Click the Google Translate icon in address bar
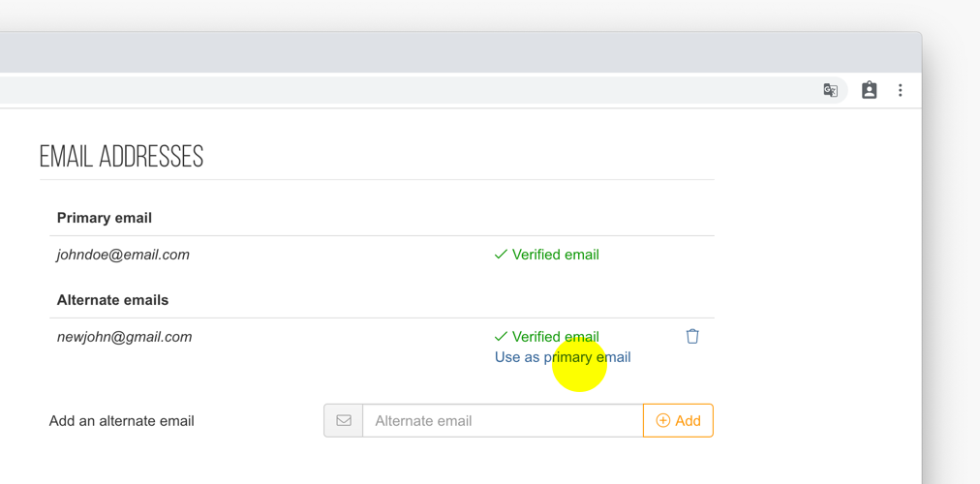 point(830,91)
